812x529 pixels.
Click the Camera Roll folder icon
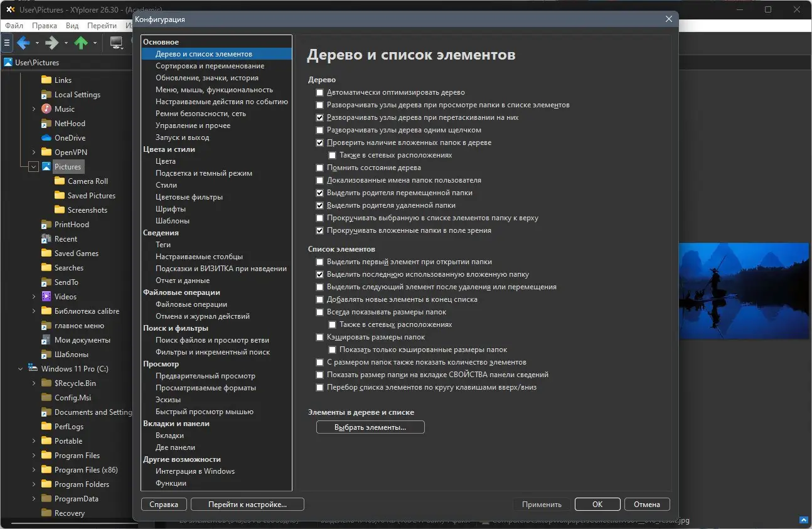tap(59, 181)
